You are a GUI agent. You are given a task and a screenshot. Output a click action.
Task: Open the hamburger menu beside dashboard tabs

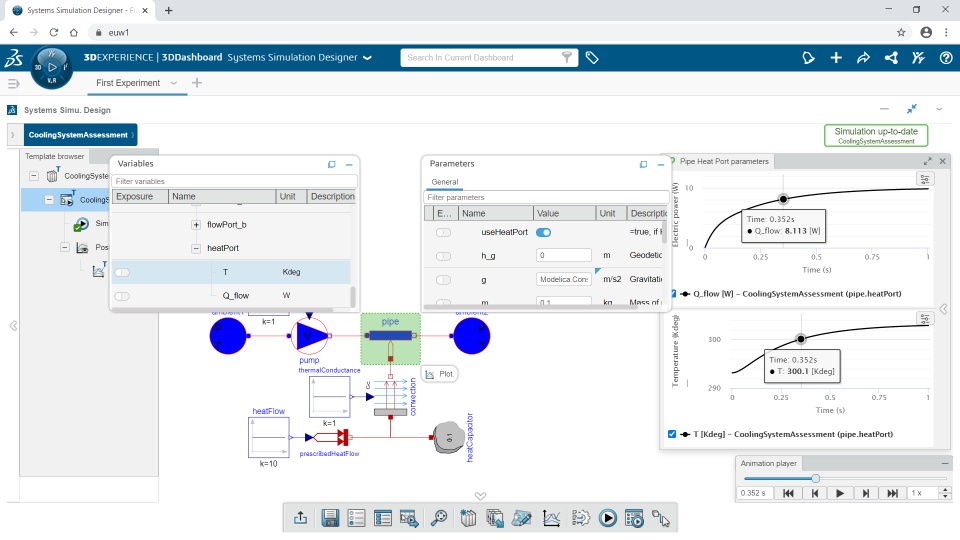coord(13,83)
